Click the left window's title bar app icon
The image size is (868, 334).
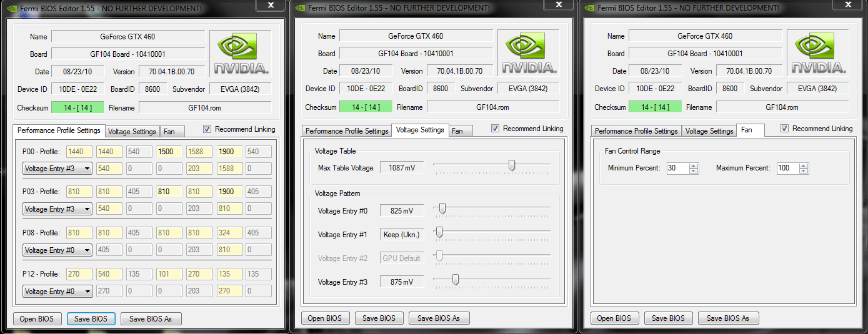coord(12,8)
